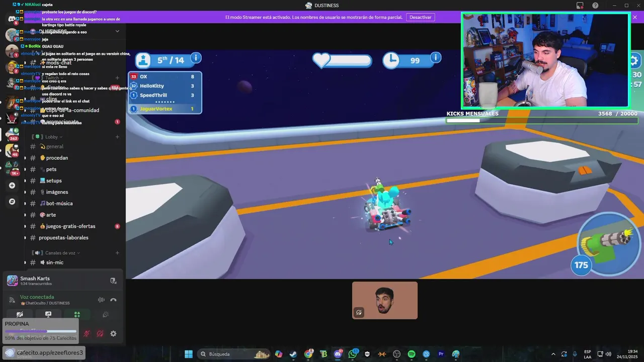Click info icon next to the timer
The width and height of the screenshot is (644, 362).
tap(436, 58)
